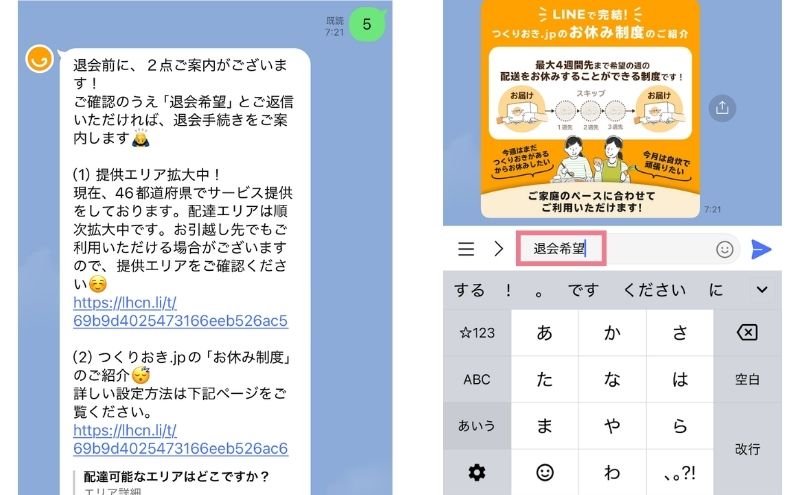Viewport: 800px width, 495px height.
Task: Tap the emoji smiley key on keyboard
Action: pos(545,472)
